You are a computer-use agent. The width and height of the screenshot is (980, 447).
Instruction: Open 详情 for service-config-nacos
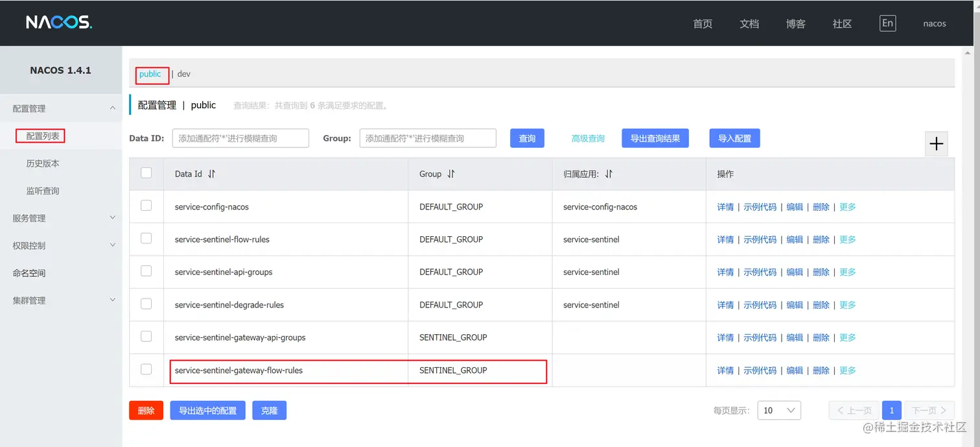[725, 207]
